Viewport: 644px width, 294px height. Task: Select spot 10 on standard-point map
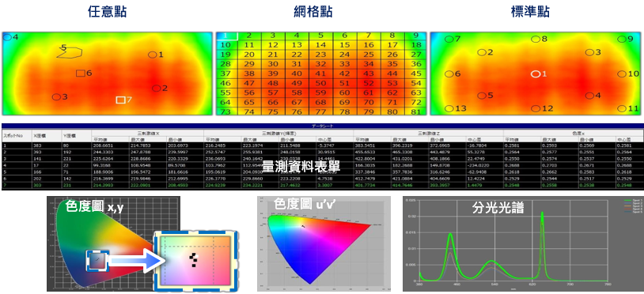pos(622,74)
